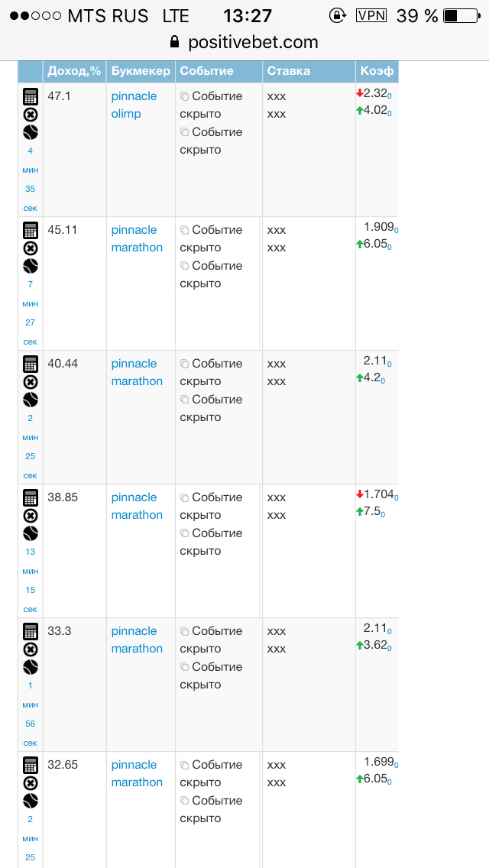Viewport: 489px width, 868px height.
Task: Open calculator icon for 38.85 row
Action: [x=31, y=497]
